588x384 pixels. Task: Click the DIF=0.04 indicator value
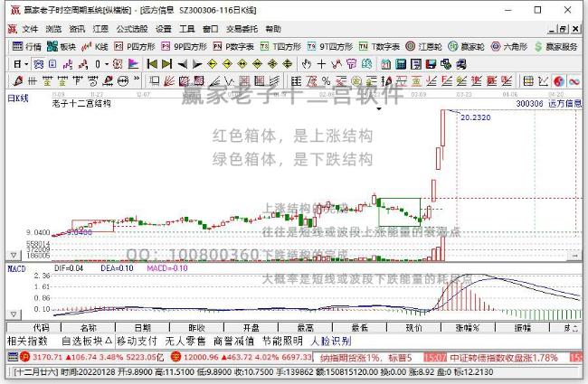[69, 268]
